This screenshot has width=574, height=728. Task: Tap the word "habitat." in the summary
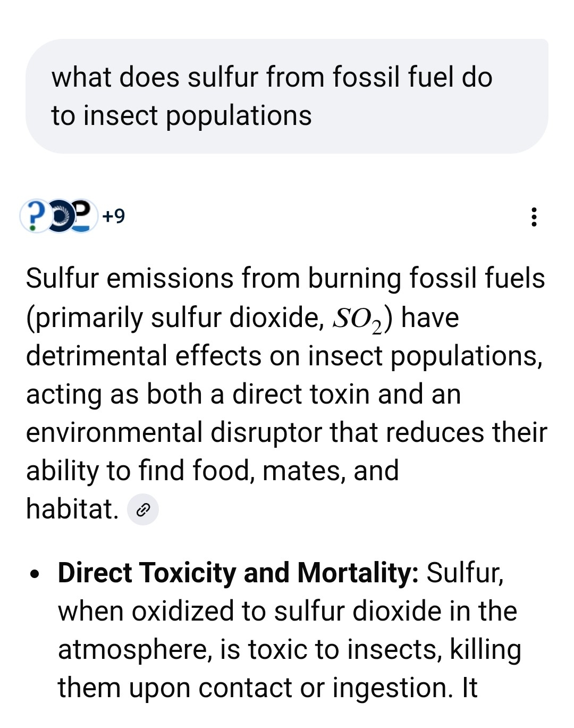[72, 509]
